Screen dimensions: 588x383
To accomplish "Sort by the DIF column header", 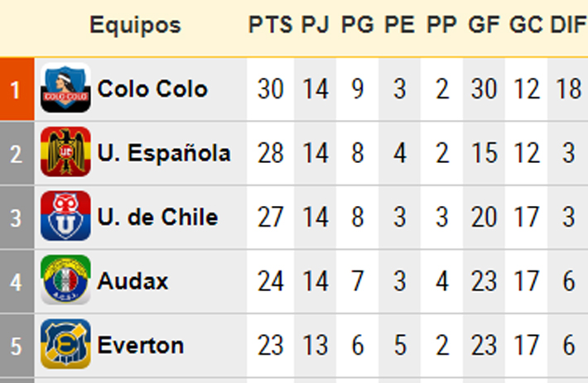I will 569,25.
